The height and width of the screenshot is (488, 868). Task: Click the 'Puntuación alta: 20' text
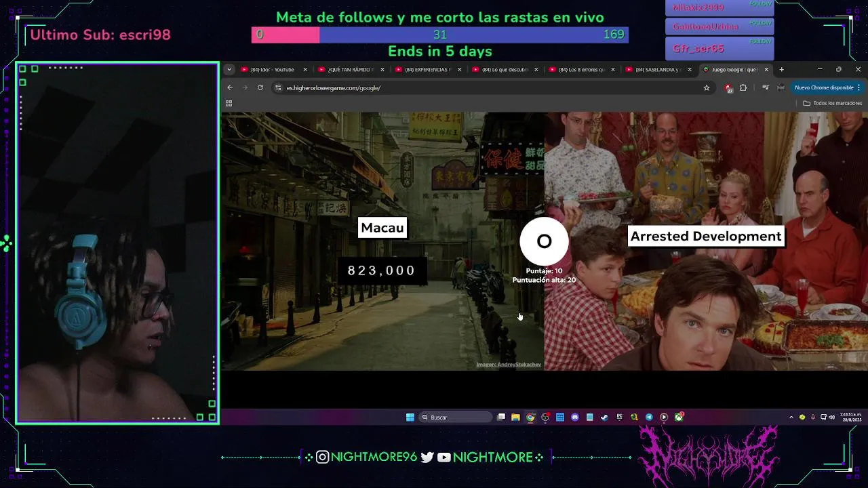pos(544,280)
